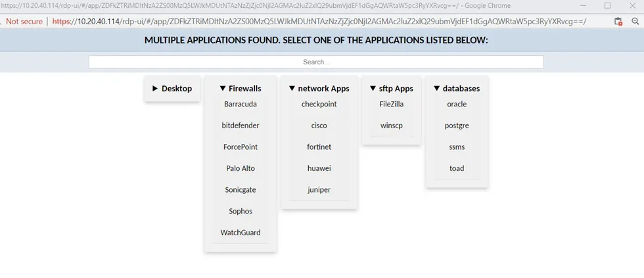Choose the Sonicgate application
Screen dimensions: 644x278
click(241, 189)
